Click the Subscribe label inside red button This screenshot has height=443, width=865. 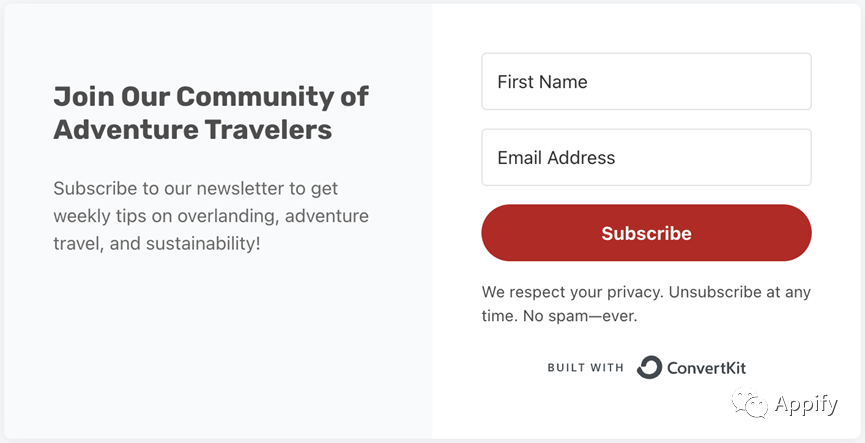point(646,233)
